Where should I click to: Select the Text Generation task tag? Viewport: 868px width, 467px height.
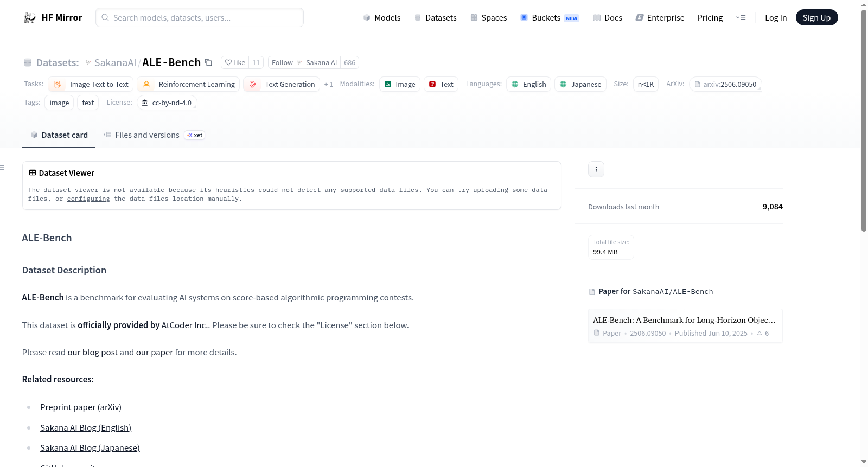(x=282, y=84)
